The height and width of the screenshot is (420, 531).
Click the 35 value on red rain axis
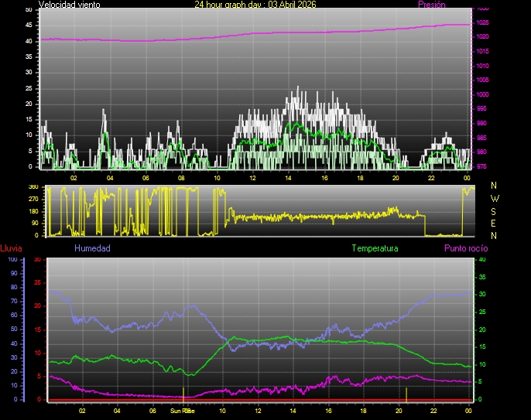[x=36, y=260]
